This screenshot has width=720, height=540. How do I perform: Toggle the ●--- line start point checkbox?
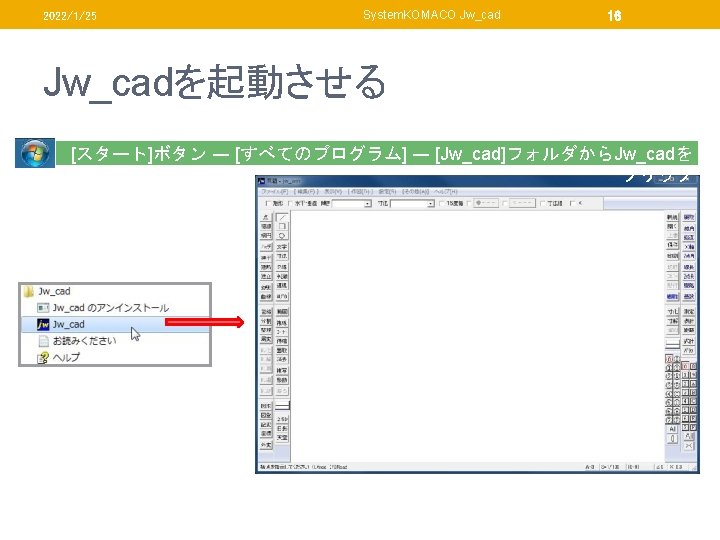click(x=469, y=203)
